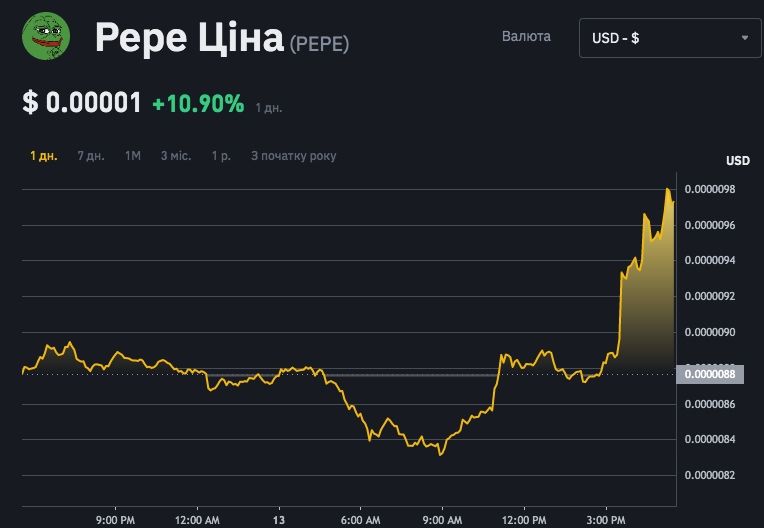Click the USD label above price axis
This screenshot has height=528, width=764.
pos(737,161)
